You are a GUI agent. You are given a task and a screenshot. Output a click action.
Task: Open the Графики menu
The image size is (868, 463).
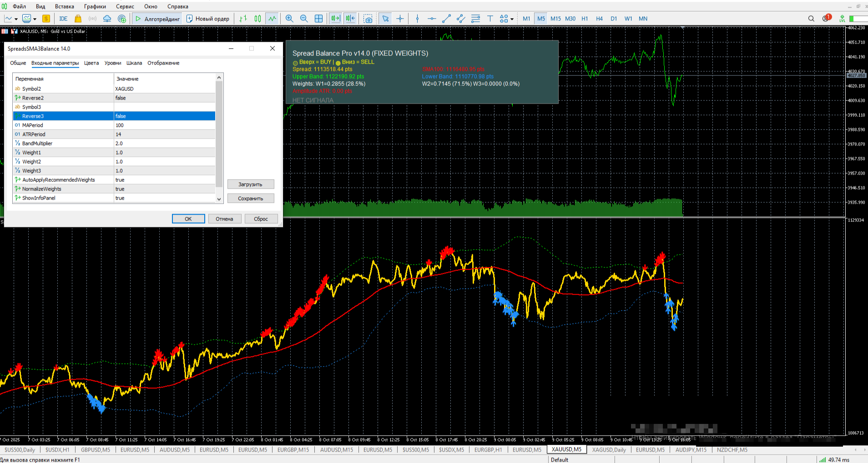(x=95, y=6)
